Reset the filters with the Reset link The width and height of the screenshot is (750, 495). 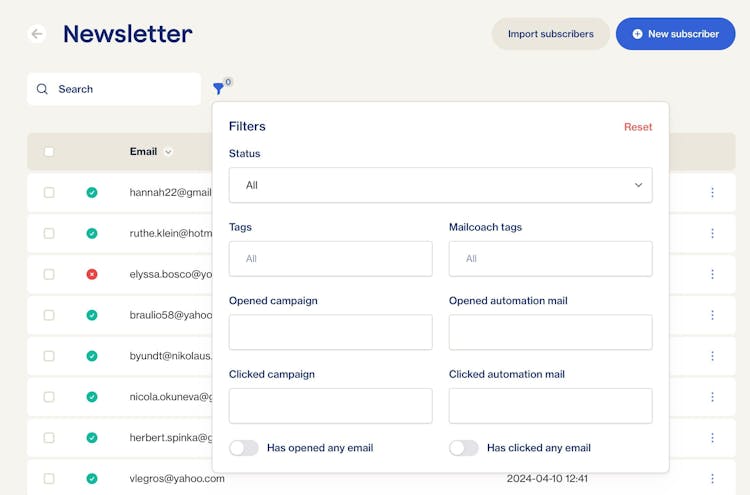point(637,127)
